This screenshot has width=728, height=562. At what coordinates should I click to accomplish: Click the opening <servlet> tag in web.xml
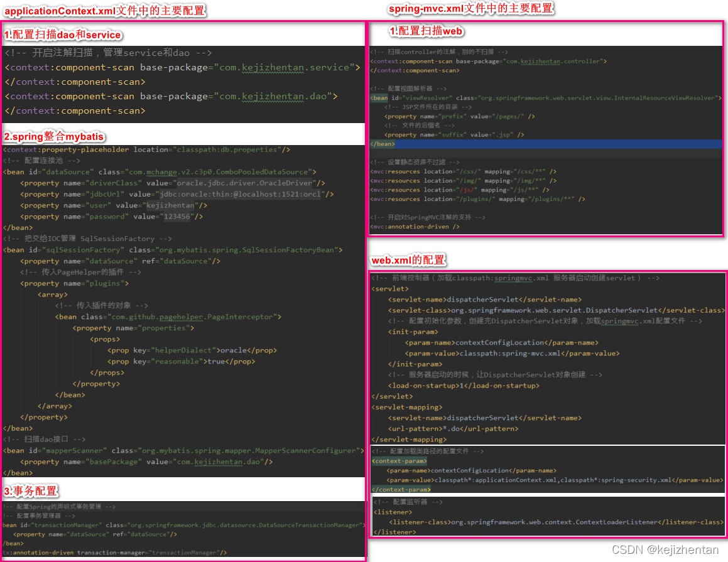click(390, 289)
